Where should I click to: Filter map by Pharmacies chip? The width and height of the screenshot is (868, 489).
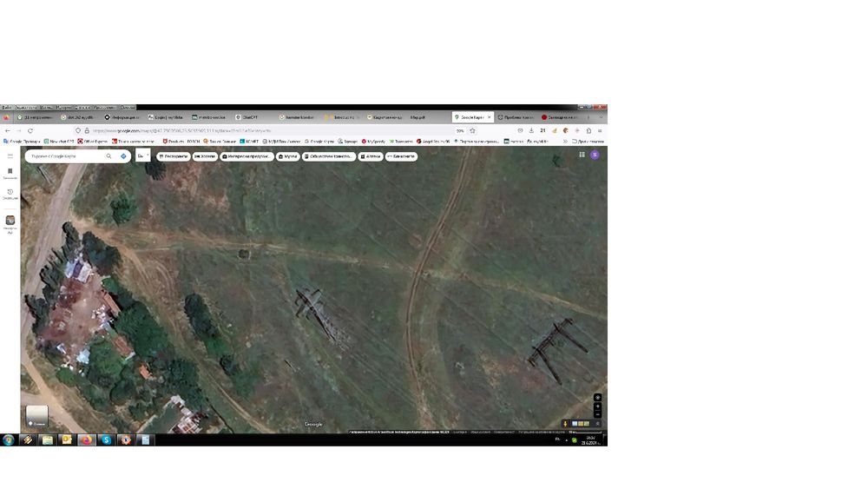pyautogui.click(x=371, y=156)
